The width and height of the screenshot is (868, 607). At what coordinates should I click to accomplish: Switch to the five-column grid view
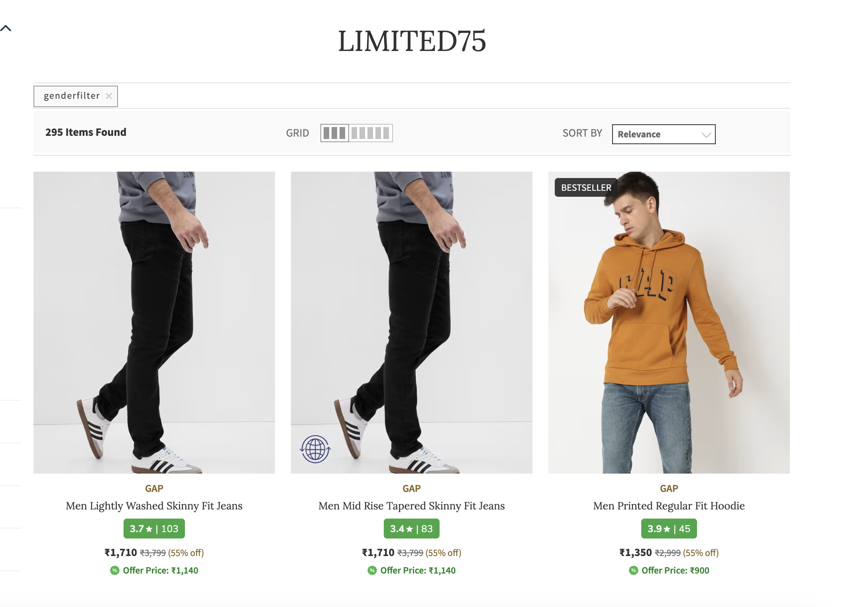[x=370, y=133]
